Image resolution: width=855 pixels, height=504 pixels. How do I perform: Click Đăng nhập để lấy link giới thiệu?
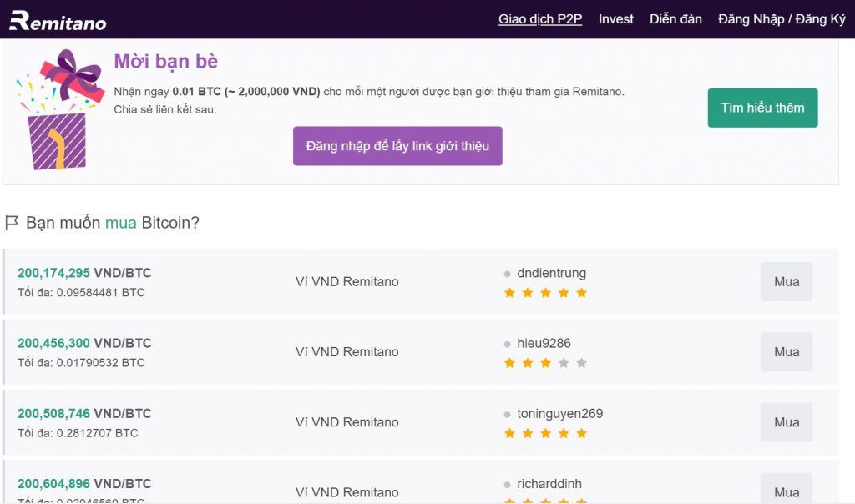click(x=397, y=146)
